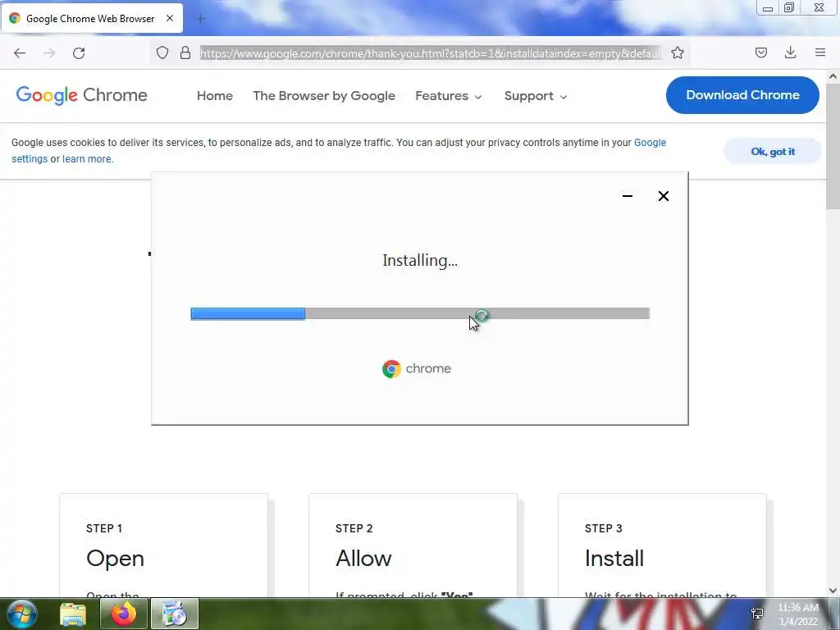The height and width of the screenshot is (630, 840).
Task: Reload the page with the refresh icon
Action: tap(79, 53)
